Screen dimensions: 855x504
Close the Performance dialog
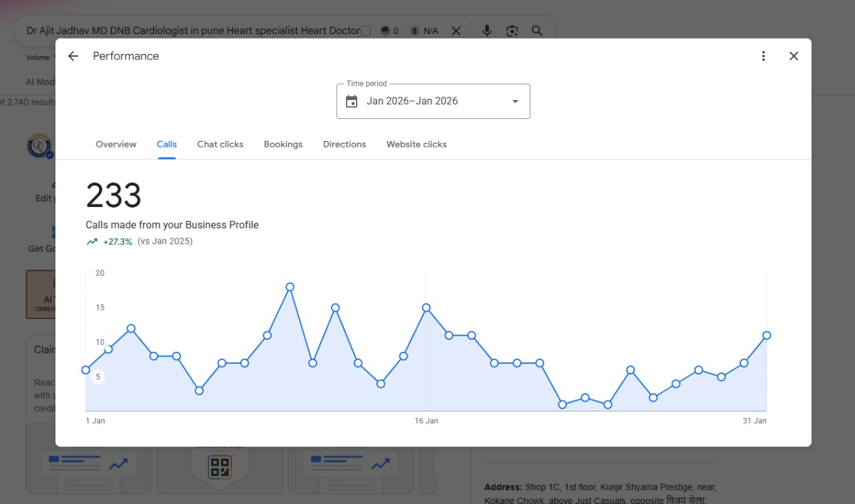point(794,56)
